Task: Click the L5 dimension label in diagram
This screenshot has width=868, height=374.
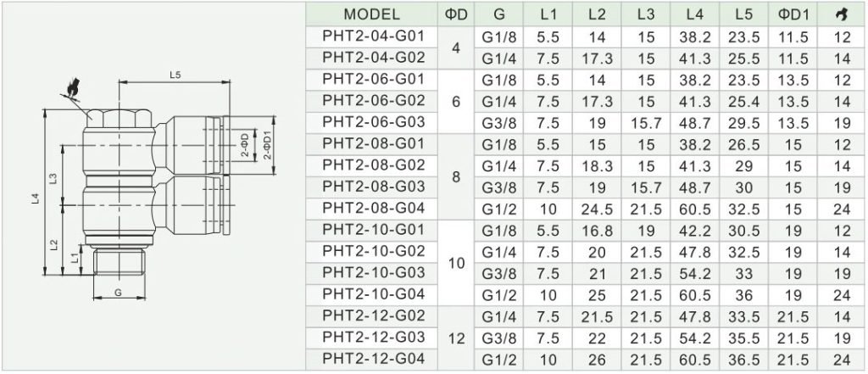Action: [175, 75]
